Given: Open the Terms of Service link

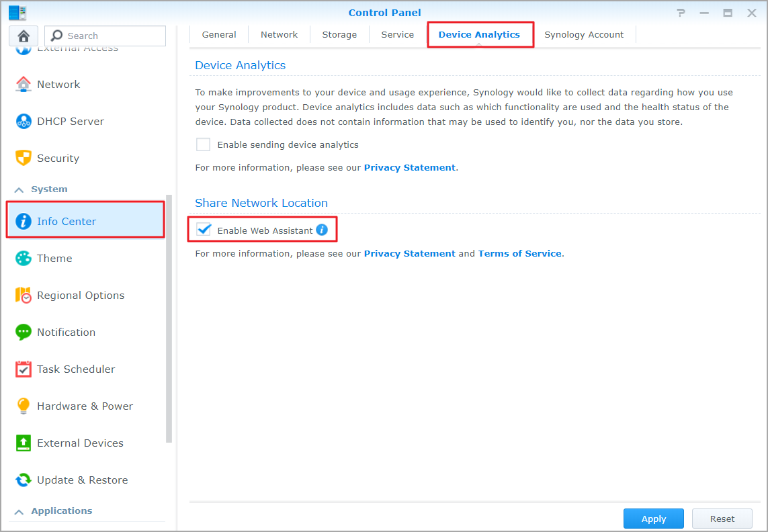Looking at the screenshot, I should [519, 254].
